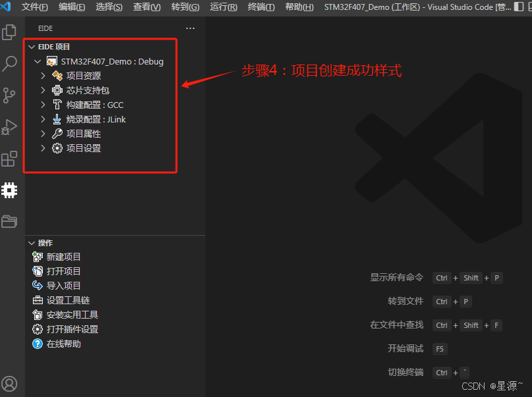Image resolution: width=532 pixels, height=397 pixels.
Task: Open the Run and Debug view
Action: click(x=9, y=127)
